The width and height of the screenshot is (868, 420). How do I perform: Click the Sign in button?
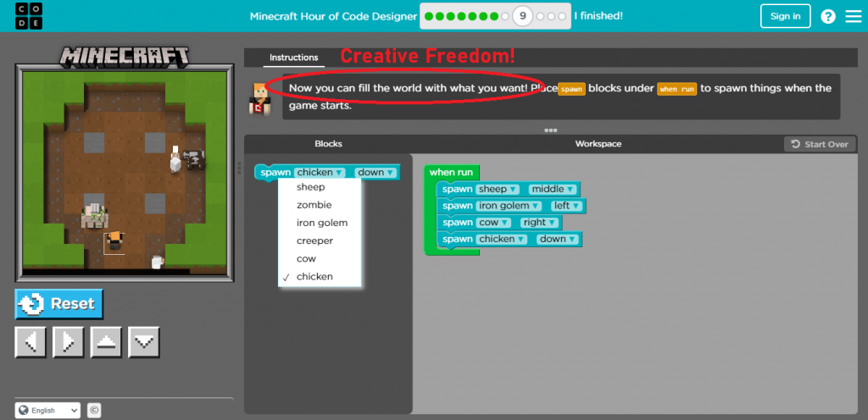(x=785, y=16)
